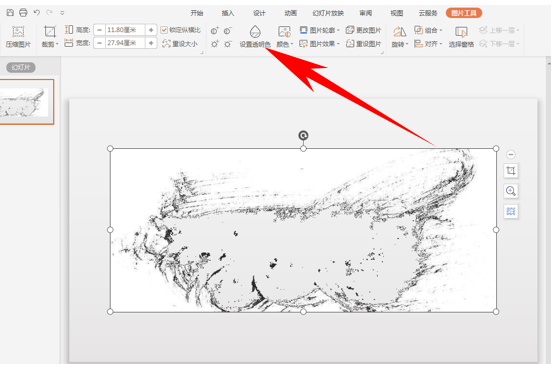Click the Compress Picture (压缩图片) icon
This screenshot has width=552, height=366.
[18, 32]
